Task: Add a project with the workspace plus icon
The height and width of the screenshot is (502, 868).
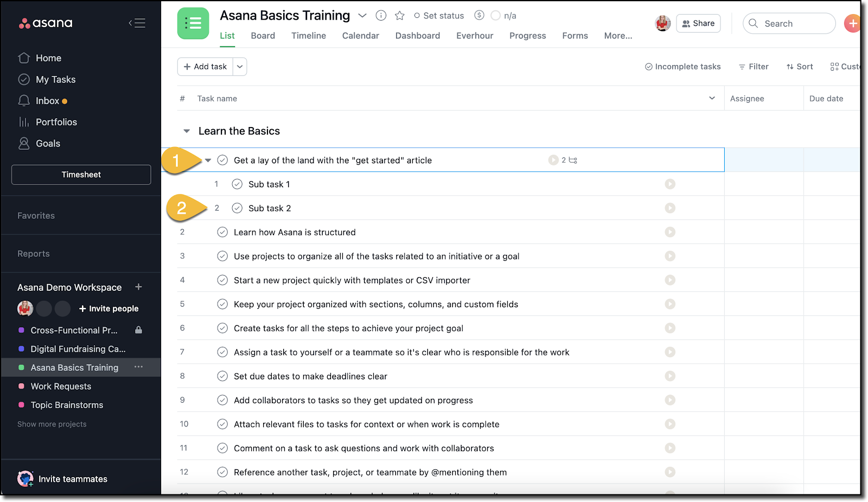Action: tap(138, 287)
